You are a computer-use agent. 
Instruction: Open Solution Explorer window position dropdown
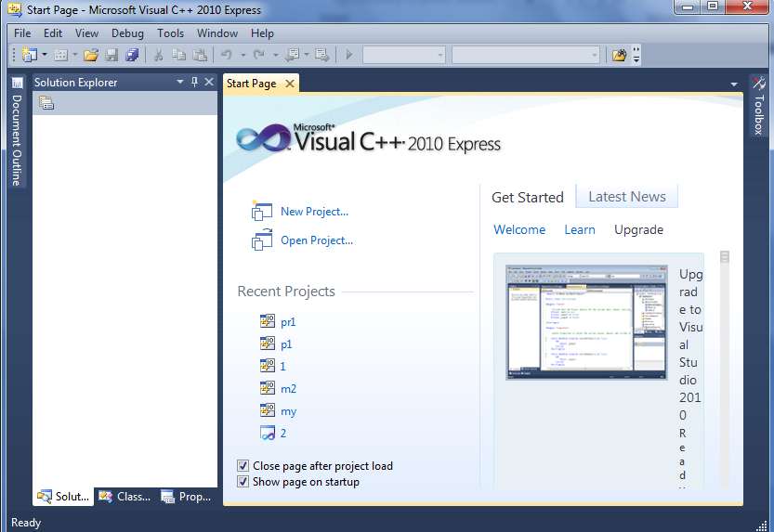pyautogui.click(x=179, y=82)
